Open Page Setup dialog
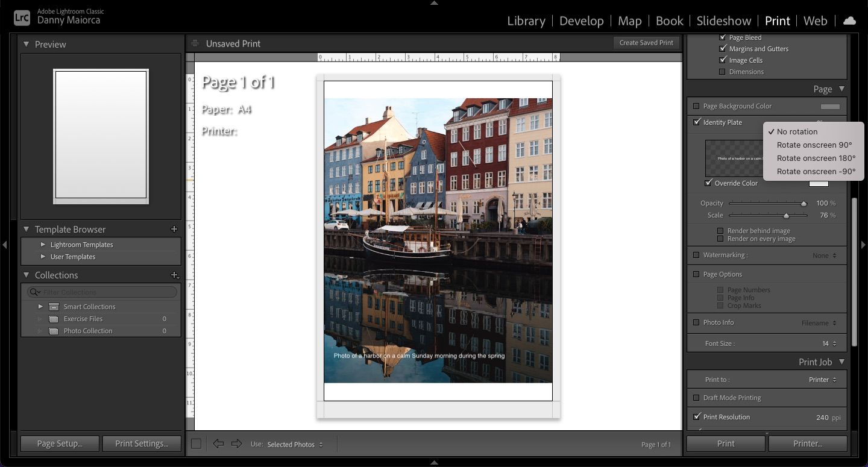The width and height of the screenshot is (868, 467). tap(59, 443)
